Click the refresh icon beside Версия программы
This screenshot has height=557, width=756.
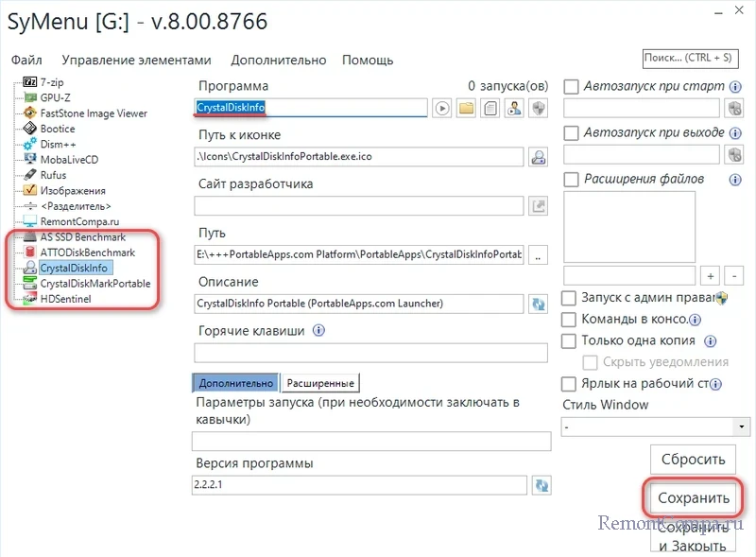click(x=541, y=485)
